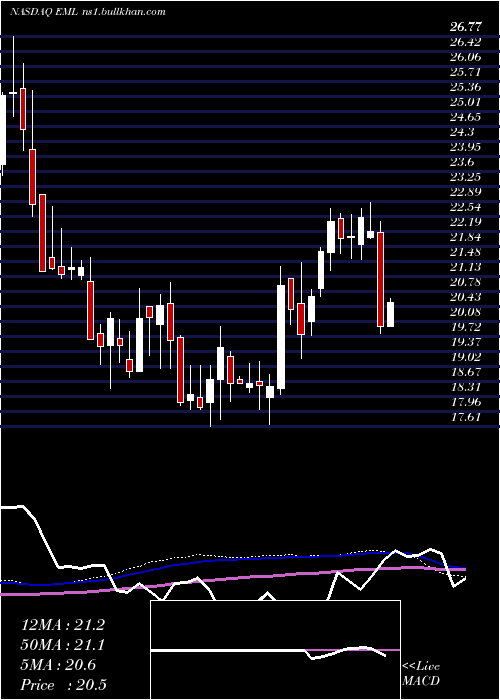Image resolution: width=500 pixels, height=700 pixels.
Task: Select the 17.61 price axis label
Action: [466, 417]
